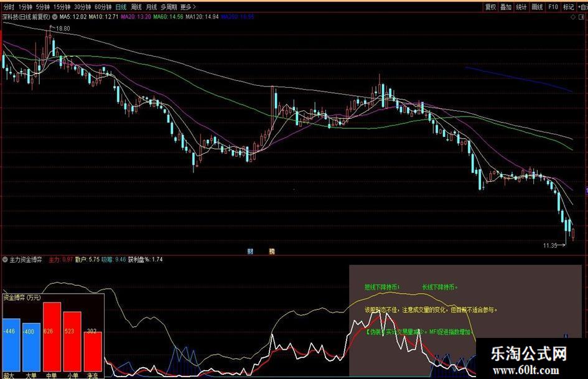Click the MA120: 14.94 value
588x379 pixels.
pos(202,17)
